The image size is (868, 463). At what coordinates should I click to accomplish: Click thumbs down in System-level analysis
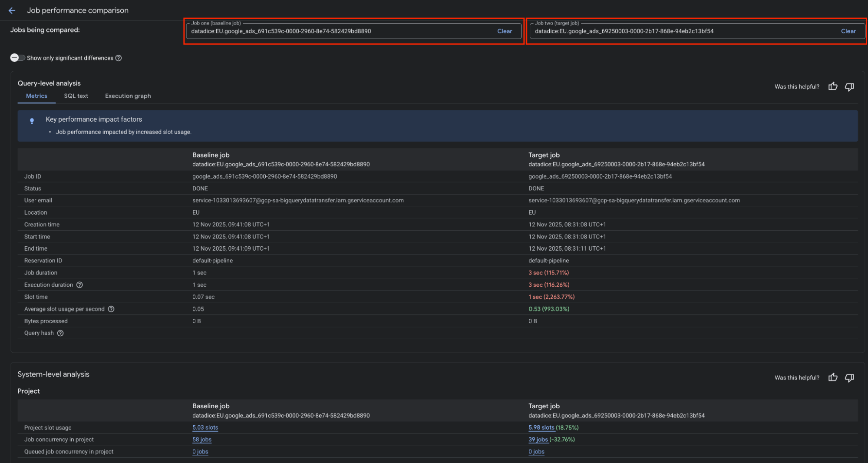point(849,377)
